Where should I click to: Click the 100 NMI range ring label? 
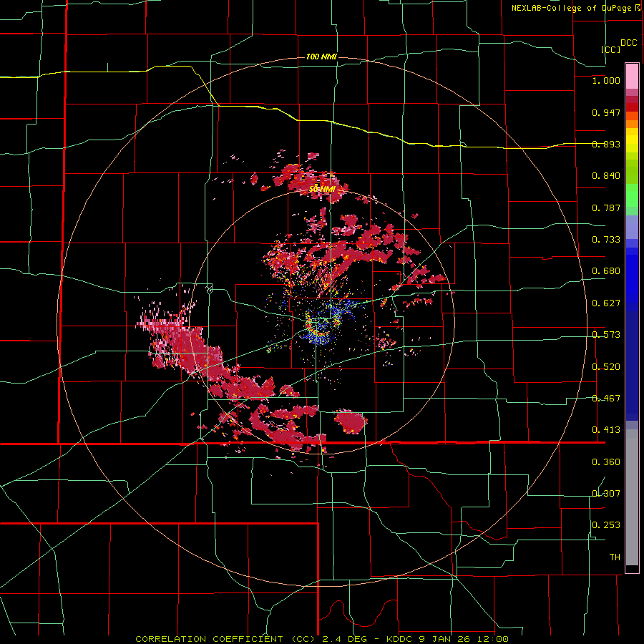[321, 57]
